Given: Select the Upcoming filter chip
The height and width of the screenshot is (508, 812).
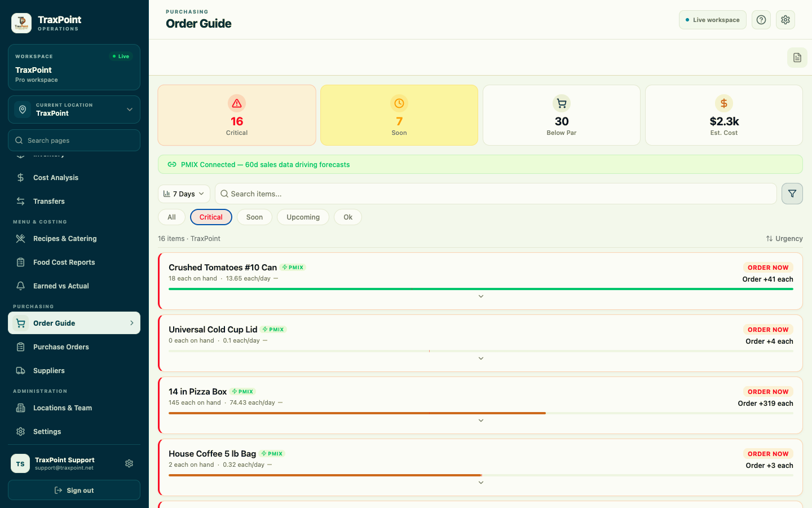Looking at the screenshot, I should (303, 217).
